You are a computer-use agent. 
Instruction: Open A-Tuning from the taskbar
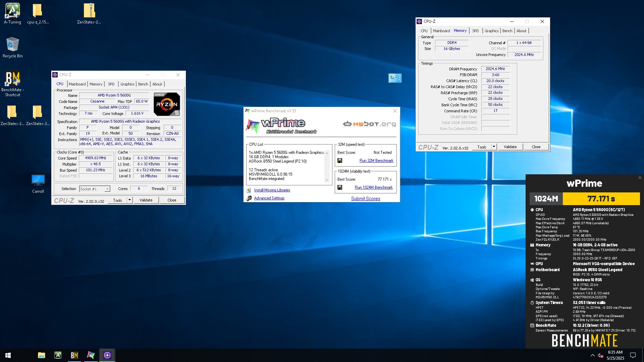click(58, 355)
